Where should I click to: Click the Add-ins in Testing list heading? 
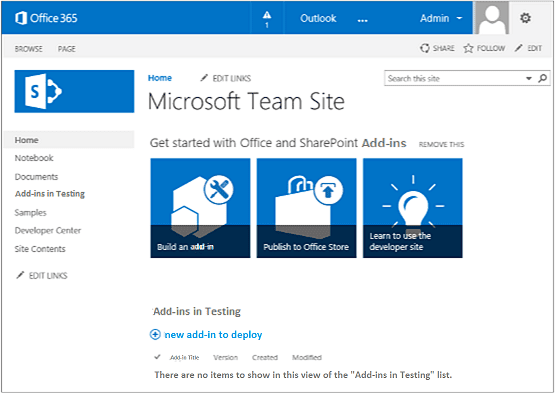[x=197, y=312]
